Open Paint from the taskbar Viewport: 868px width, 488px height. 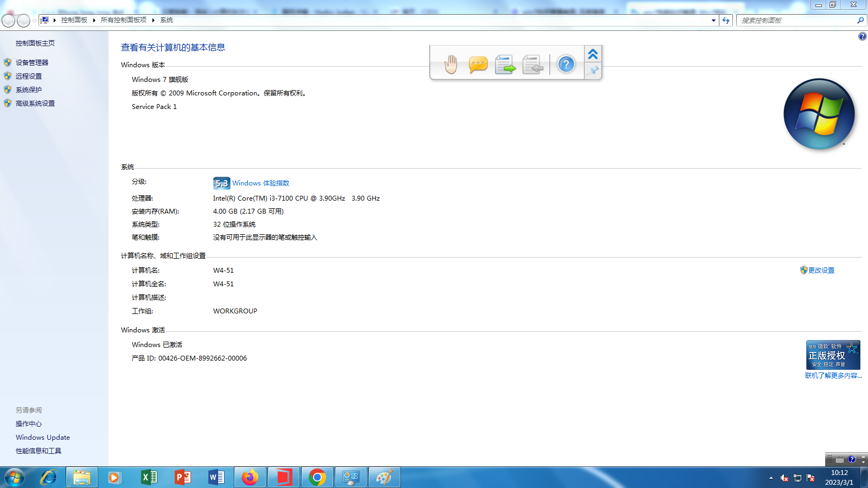[385, 478]
